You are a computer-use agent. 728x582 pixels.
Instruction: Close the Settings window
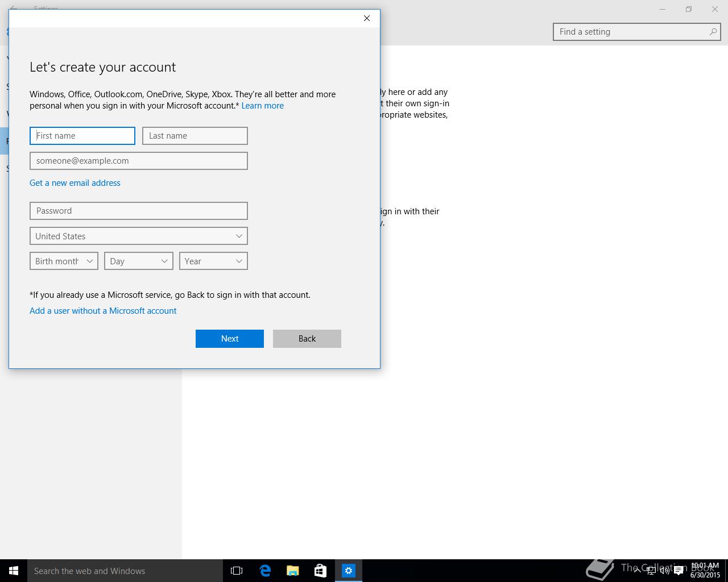tap(715, 9)
